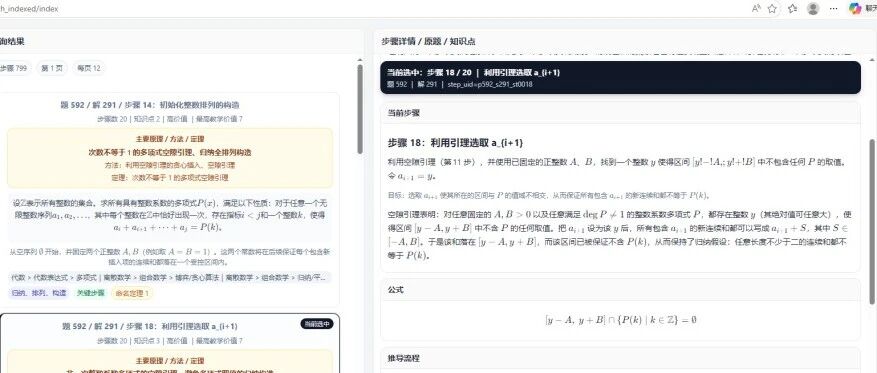Click the gray text starting 目标：选取
The width and height of the screenshot is (877, 373).
click(550, 196)
